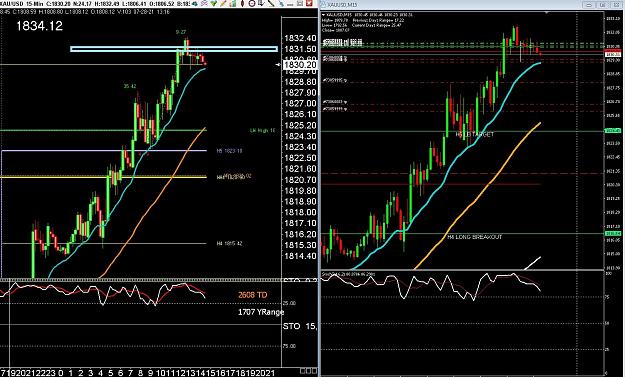Click the chart shift marker on right chart
Screen dimensions: 625x377
(546, 13)
